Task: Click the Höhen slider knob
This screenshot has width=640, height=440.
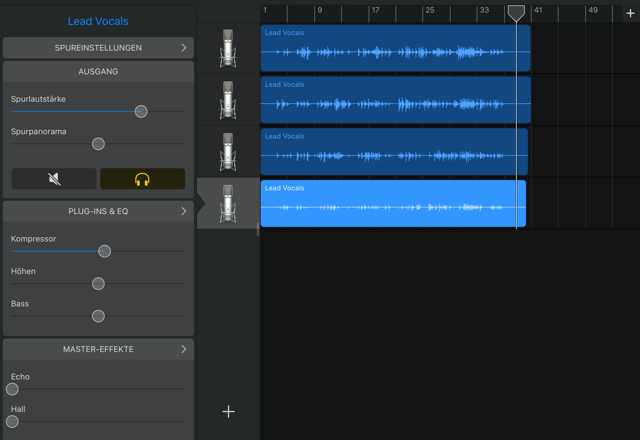Action: 98,283
